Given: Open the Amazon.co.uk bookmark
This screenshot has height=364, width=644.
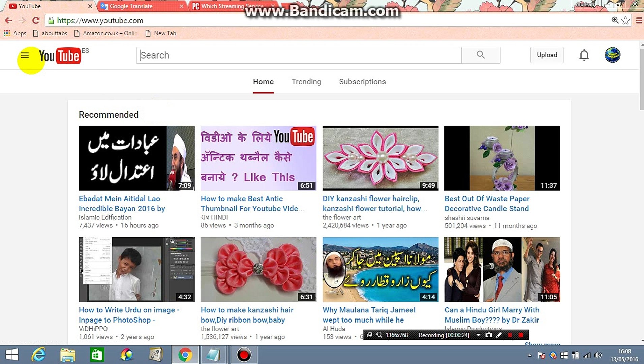Looking at the screenshot, I should pos(106,33).
